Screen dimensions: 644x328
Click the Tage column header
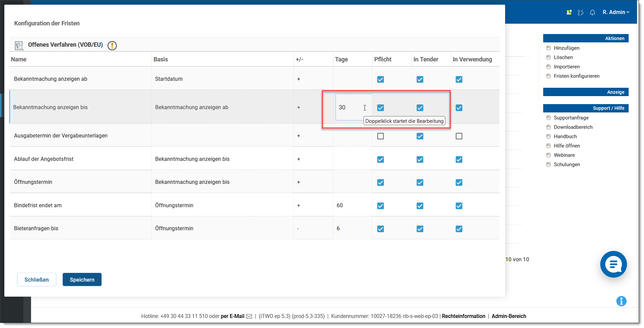342,59
